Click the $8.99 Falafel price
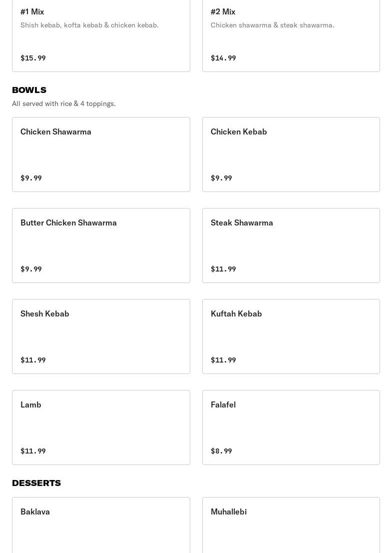This screenshot has width=392, height=553. coord(221,451)
